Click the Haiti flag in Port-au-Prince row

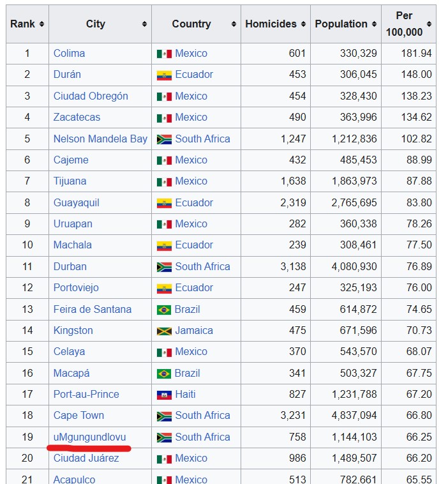click(164, 395)
